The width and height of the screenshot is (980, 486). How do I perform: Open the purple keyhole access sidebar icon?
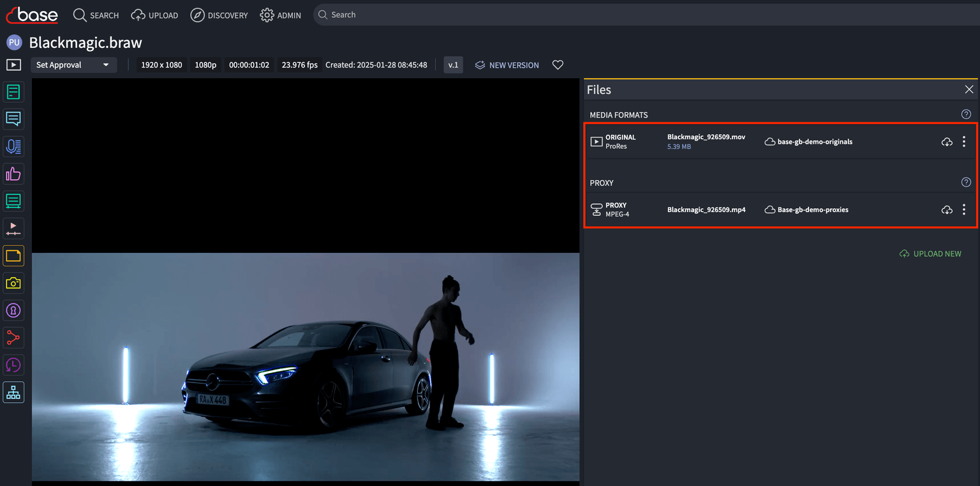(13, 310)
